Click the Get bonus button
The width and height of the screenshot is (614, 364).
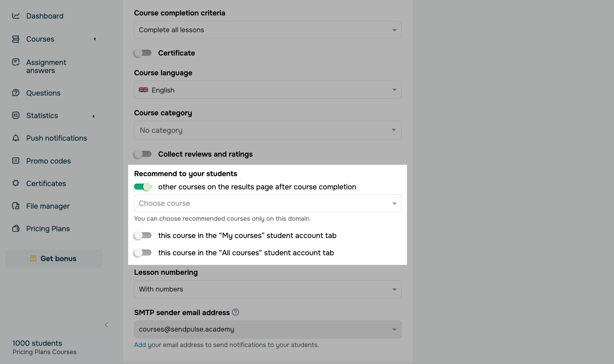(x=54, y=259)
